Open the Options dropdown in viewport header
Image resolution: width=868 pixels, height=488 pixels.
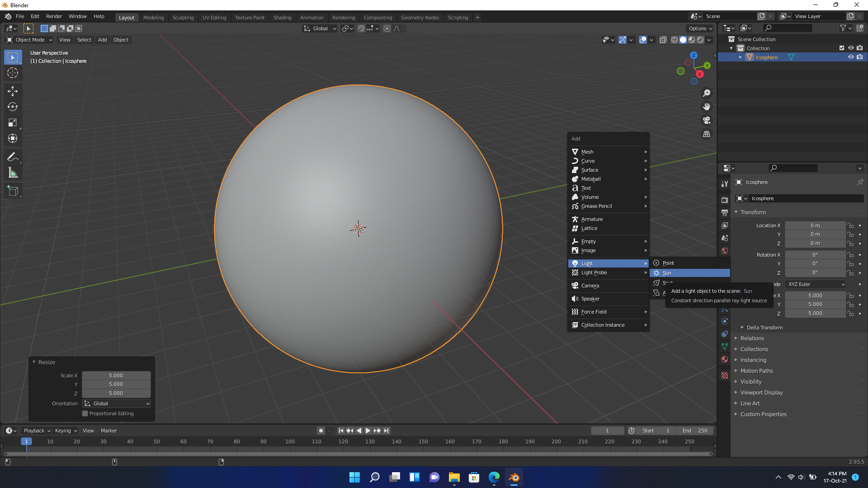point(700,28)
